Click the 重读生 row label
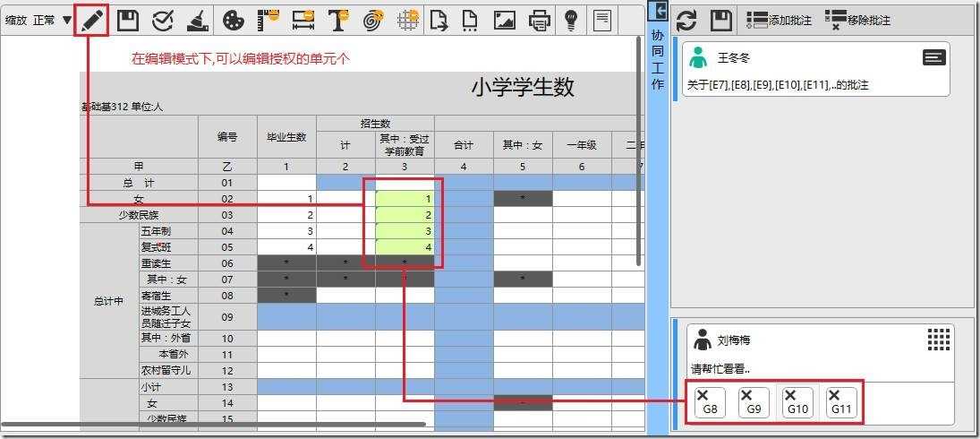Image resolution: width=980 pixels, height=439 pixels. [167, 263]
